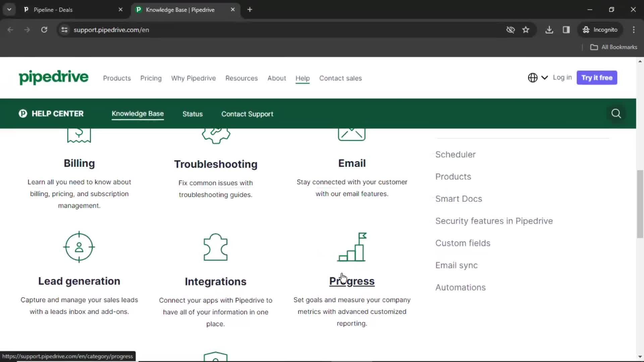The width and height of the screenshot is (644, 362).
Task: Open the Products topic in the sidebar list
Action: (x=453, y=177)
